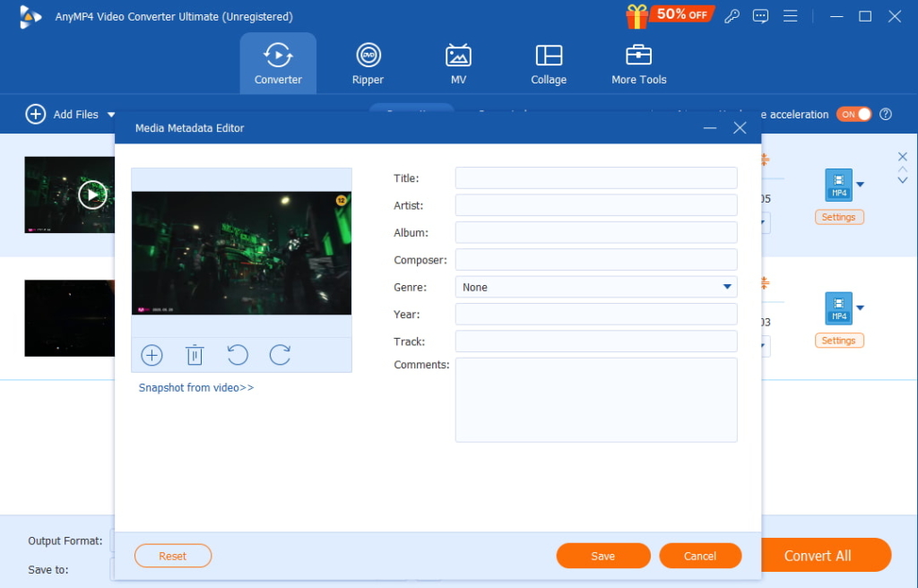Expand the Genre dropdown
The height and width of the screenshot is (588, 918).
click(727, 287)
